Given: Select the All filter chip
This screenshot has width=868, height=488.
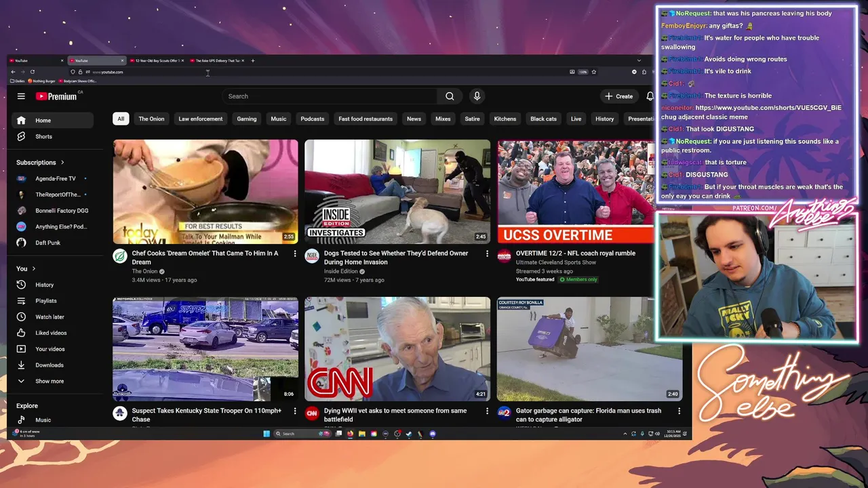Looking at the screenshot, I should click(121, 119).
